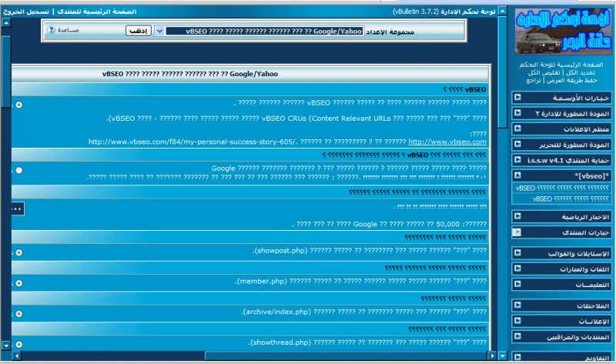Select the radio button in first vBSEO row
Image resolution: width=616 pixels, height=364 pixels.
coord(18,104)
